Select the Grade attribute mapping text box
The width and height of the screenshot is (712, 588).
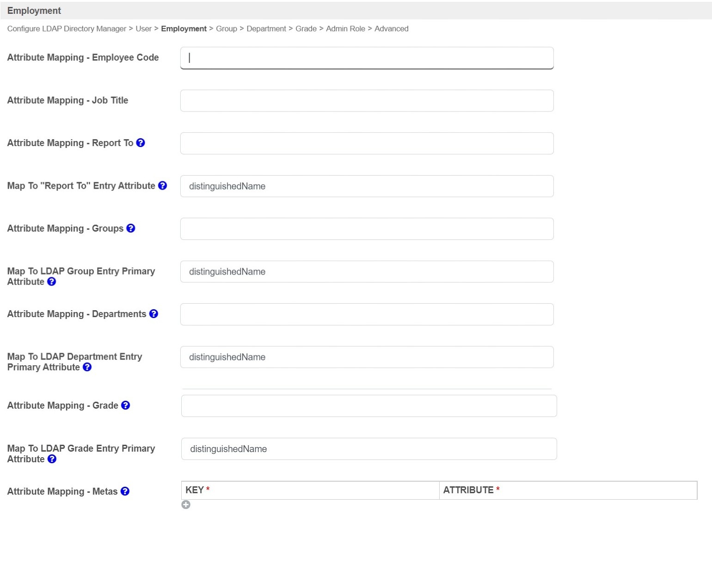point(368,406)
